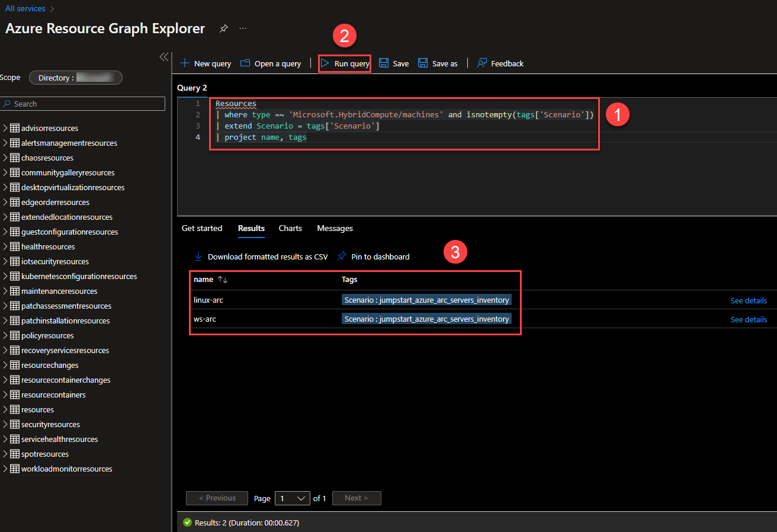Click the table icon for securityresources

click(15, 424)
